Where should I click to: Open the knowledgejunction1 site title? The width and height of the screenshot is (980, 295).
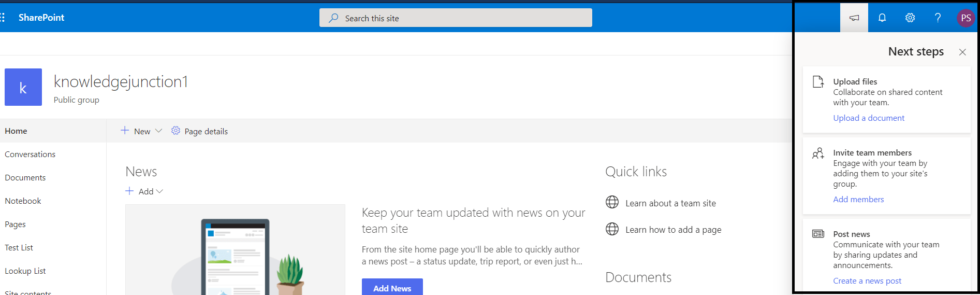(121, 81)
